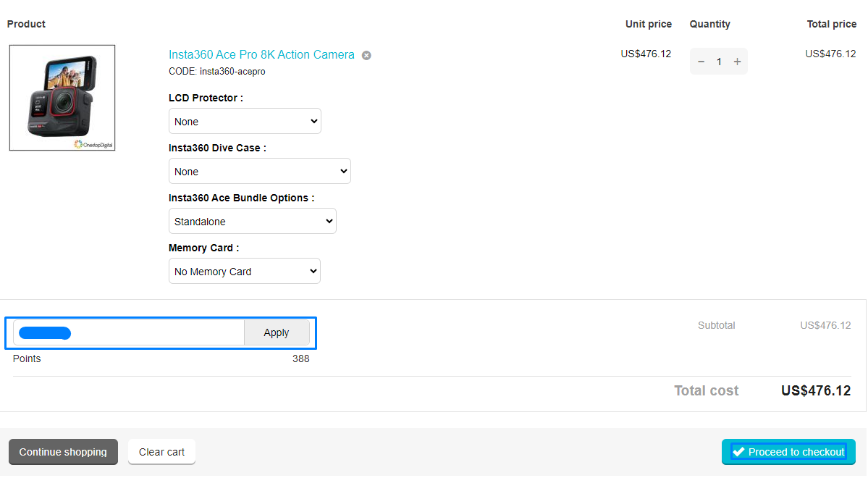Expand the Memory Card dropdown
868x478 pixels.
tap(244, 272)
